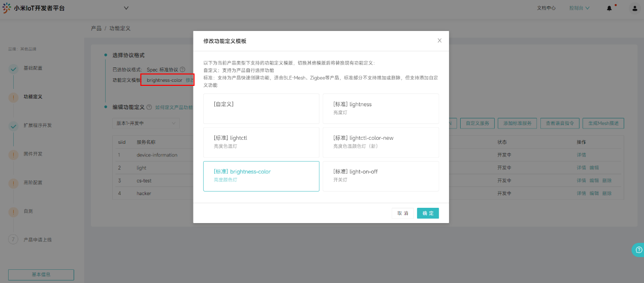Open the 控制台 dropdown menu
Screen dimensions: 644x283
(579, 8)
